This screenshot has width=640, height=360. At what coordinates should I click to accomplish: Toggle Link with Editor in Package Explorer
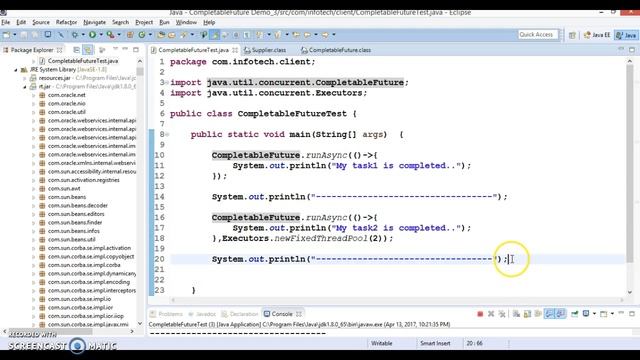pyautogui.click(x=87, y=50)
